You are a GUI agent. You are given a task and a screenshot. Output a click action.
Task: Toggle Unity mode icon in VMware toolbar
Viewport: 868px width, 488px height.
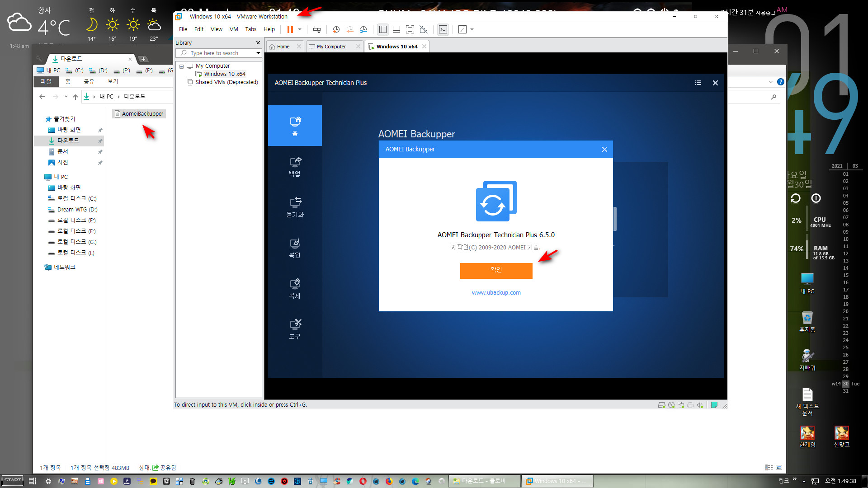[x=424, y=29]
